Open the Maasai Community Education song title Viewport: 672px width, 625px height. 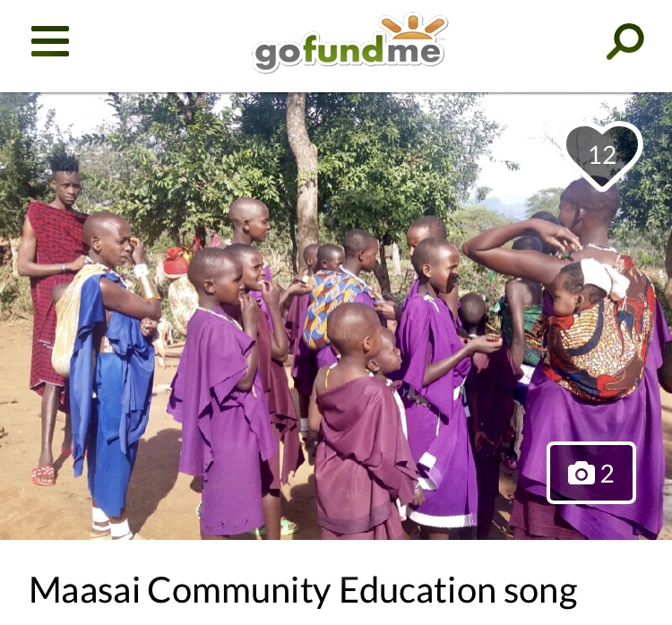click(303, 592)
